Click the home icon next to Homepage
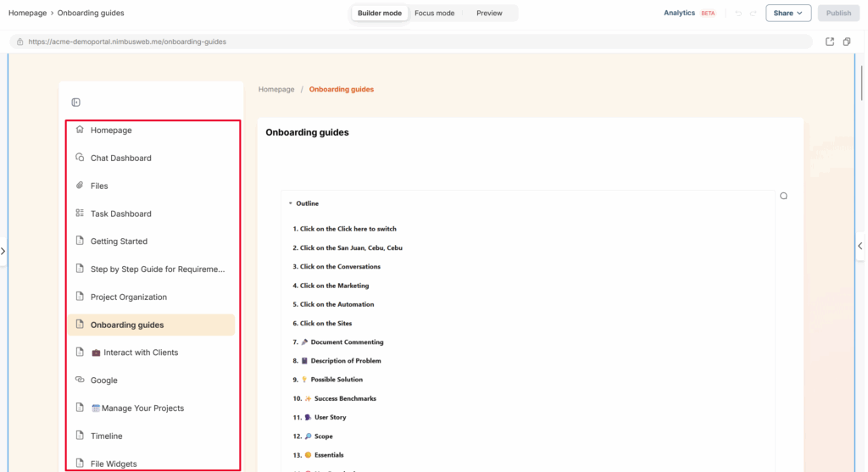Image resolution: width=868 pixels, height=472 pixels. click(x=80, y=130)
